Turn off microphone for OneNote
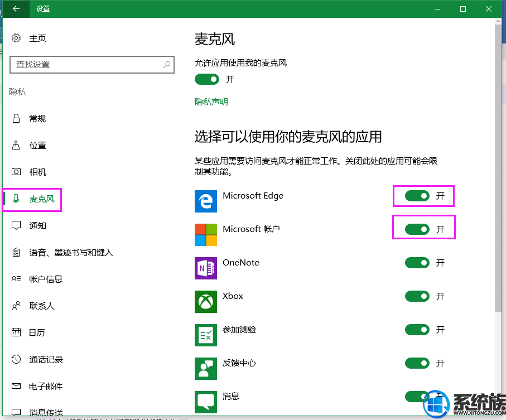 pos(417,263)
